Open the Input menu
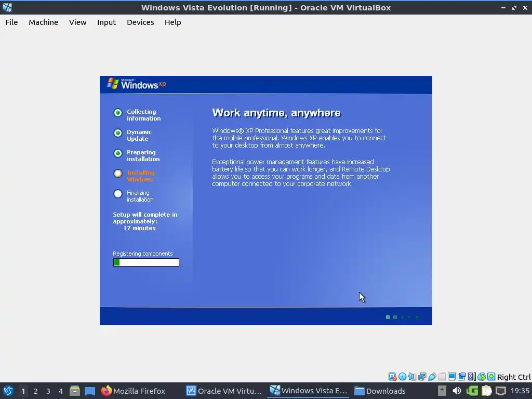The height and width of the screenshot is (399, 532). pyautogui.click(x=107, y=22)
